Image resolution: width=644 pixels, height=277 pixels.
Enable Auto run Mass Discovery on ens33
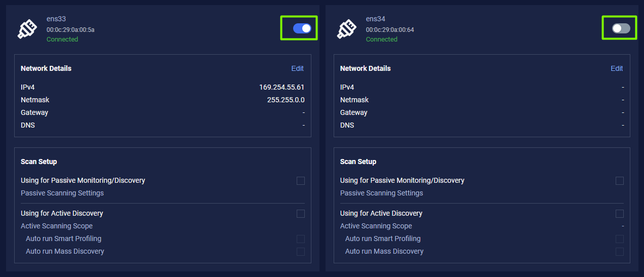coord(301,252)
